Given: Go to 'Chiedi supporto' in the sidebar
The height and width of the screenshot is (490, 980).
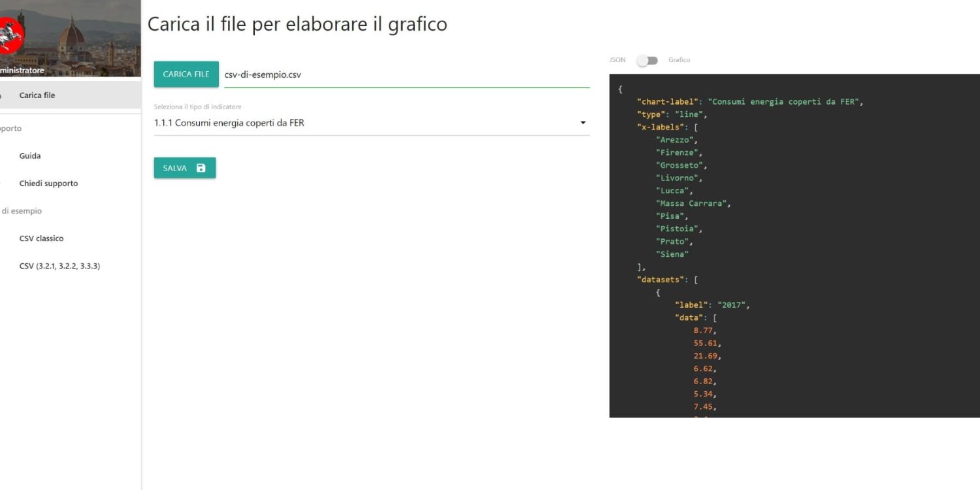Looking at the screenshot, I should (48, 184).
